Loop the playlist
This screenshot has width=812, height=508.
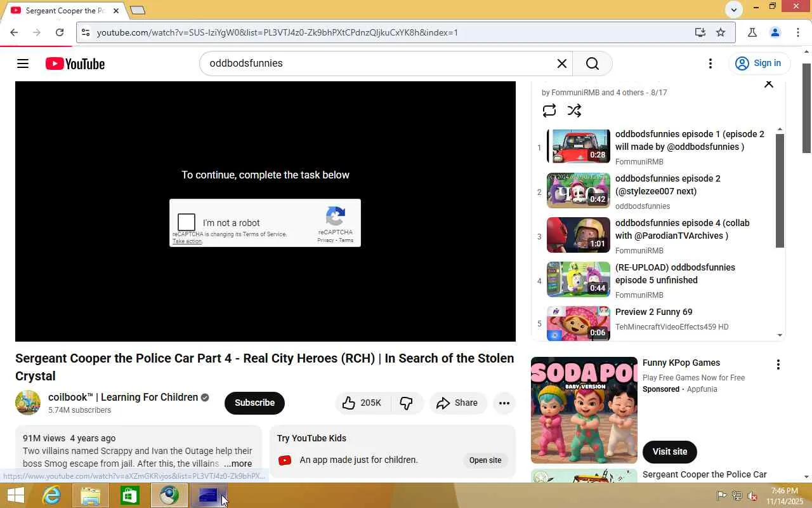coord(549,110)
